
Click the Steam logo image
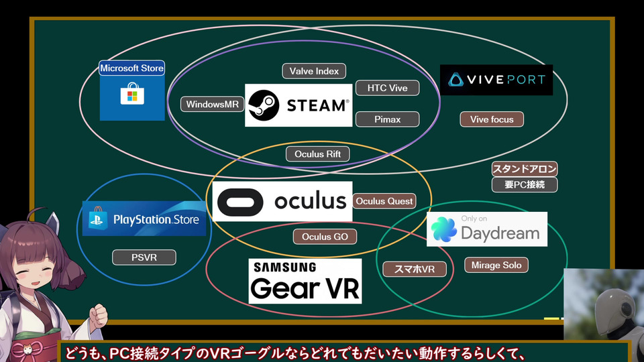pos(299,105)
